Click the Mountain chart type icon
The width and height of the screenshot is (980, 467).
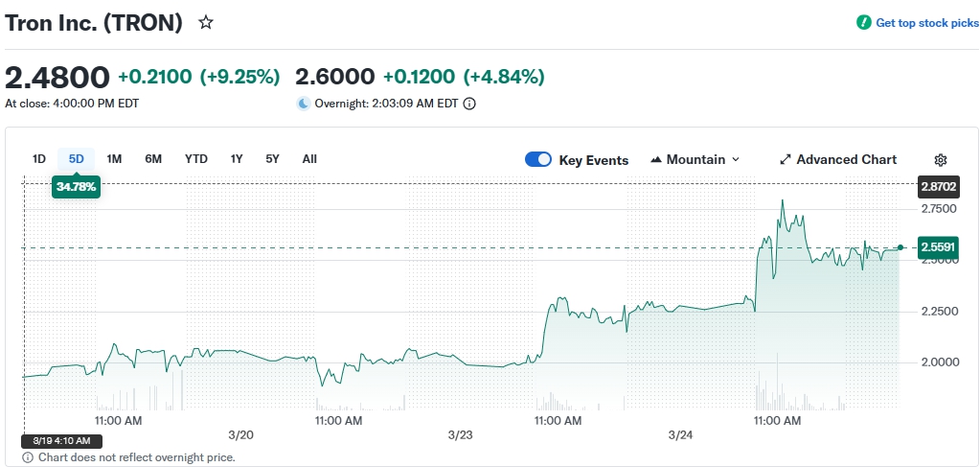(657, 160)
